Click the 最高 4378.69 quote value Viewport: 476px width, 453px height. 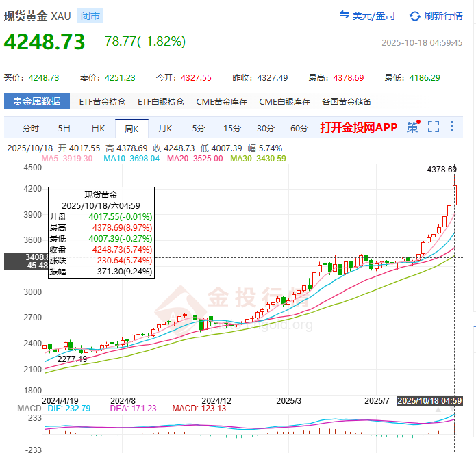pos(349,78)
